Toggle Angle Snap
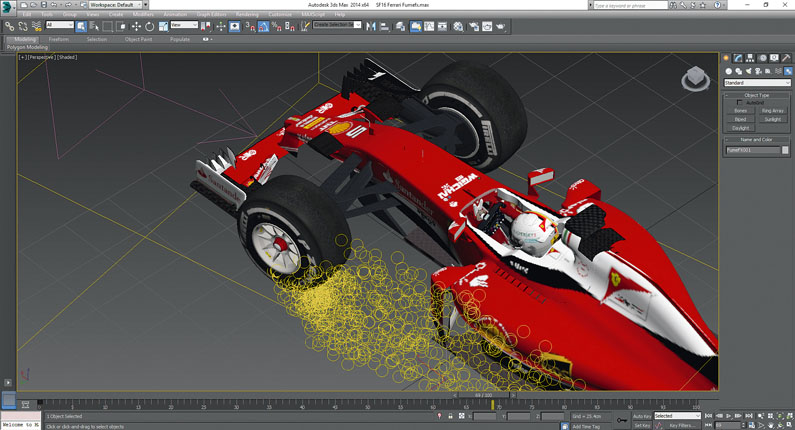This screenshot has width=795, height=430. [x=263, y=26]
